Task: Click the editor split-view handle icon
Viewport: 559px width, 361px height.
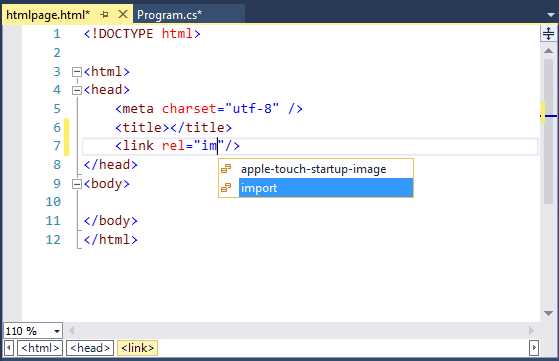Action: [x=548, y=33]
